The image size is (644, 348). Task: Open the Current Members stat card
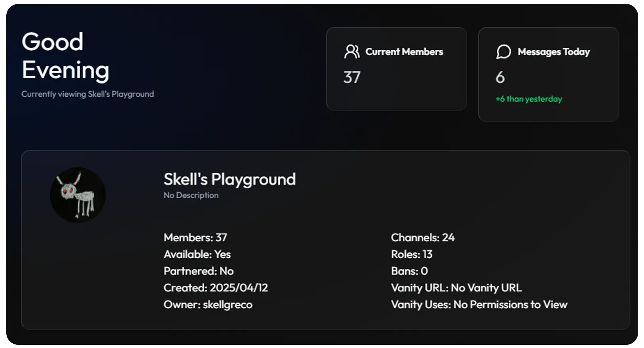coord(396,69)
